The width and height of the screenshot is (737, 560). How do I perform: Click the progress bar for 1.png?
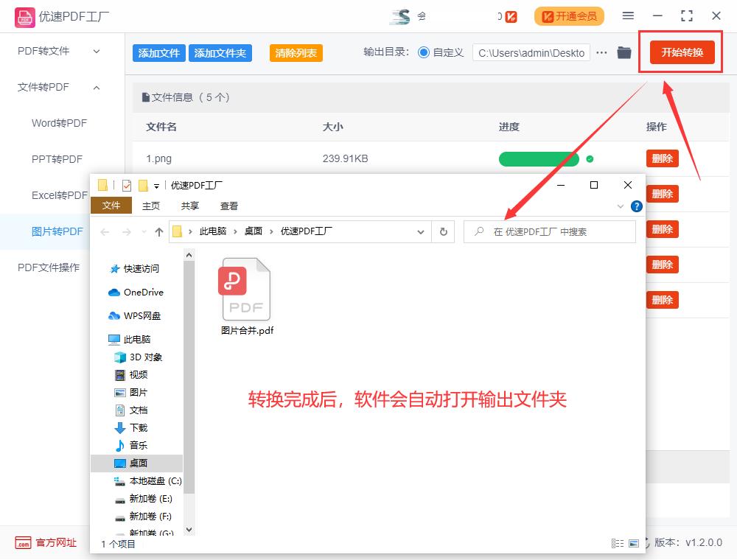[x=539, y=158]
